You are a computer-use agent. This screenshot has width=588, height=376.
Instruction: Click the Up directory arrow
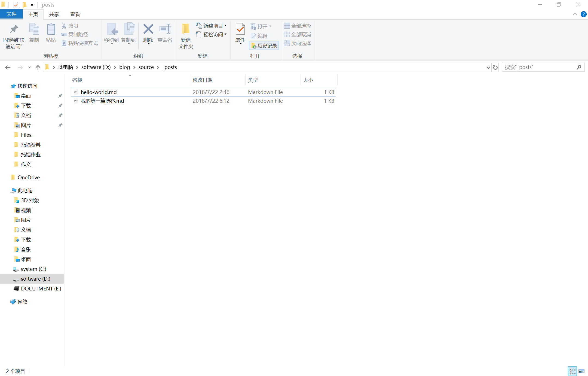[38, 67]
